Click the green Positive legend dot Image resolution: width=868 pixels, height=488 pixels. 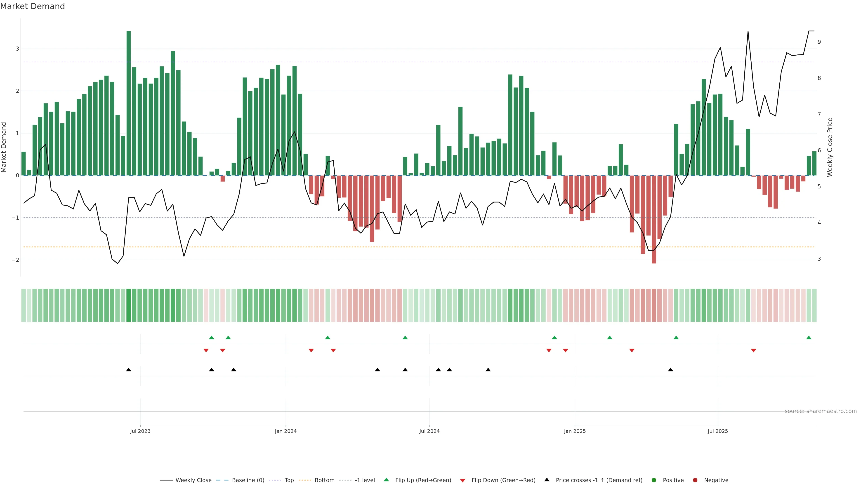tap(654, 480)
